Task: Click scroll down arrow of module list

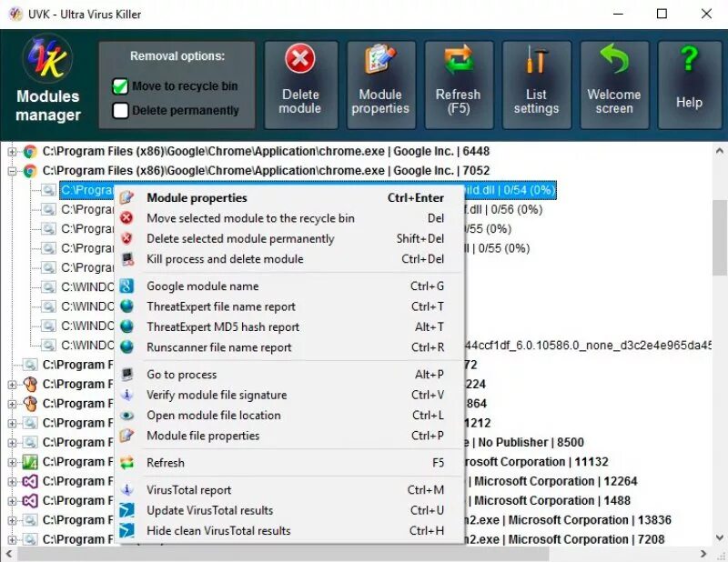Action: (720, 538)
